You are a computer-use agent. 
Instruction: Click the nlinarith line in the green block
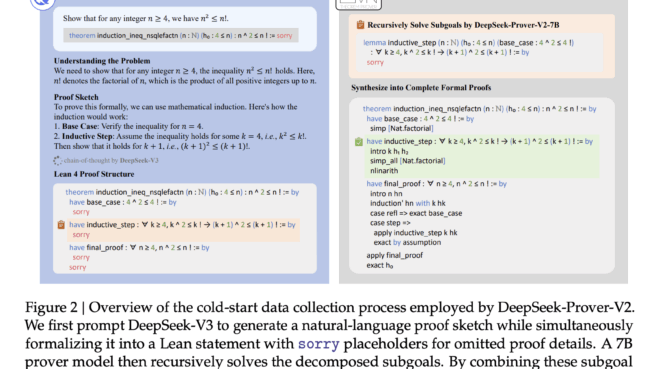click(384, 171)
